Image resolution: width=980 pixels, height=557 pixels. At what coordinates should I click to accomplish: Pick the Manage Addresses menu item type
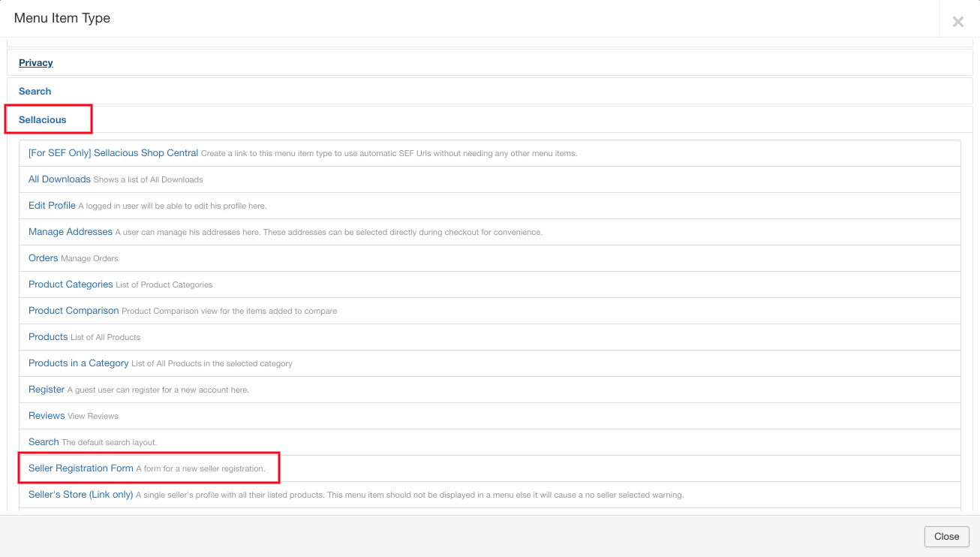pyautogui.click(x=71, y=232)
